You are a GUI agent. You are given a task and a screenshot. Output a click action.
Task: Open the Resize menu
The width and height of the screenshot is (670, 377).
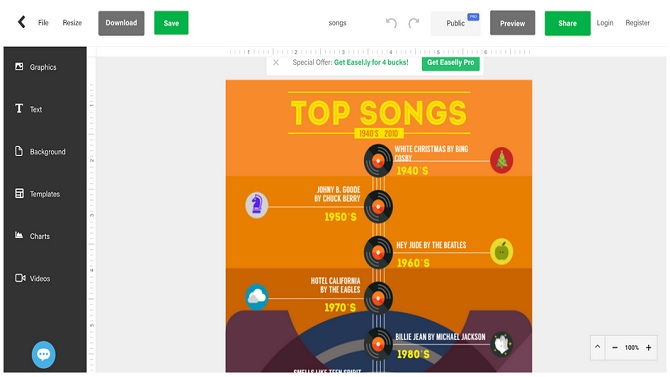click(x=72, y=23)
